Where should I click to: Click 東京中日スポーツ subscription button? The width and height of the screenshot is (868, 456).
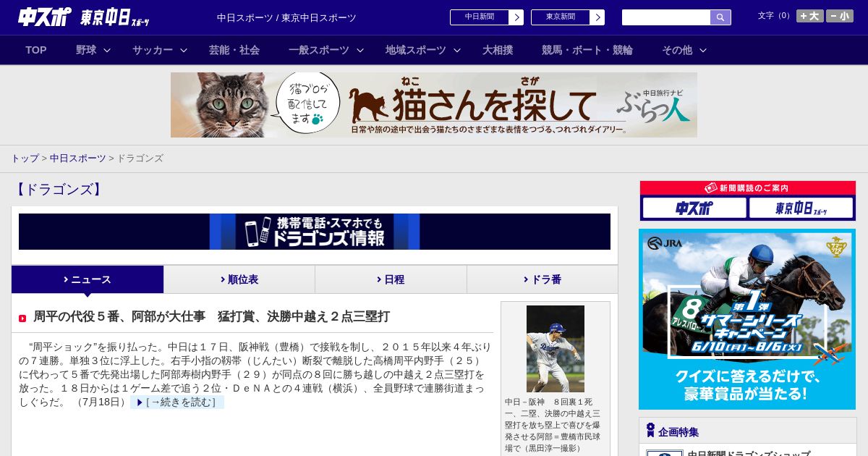pyautogui.click(x=801, y=208)
